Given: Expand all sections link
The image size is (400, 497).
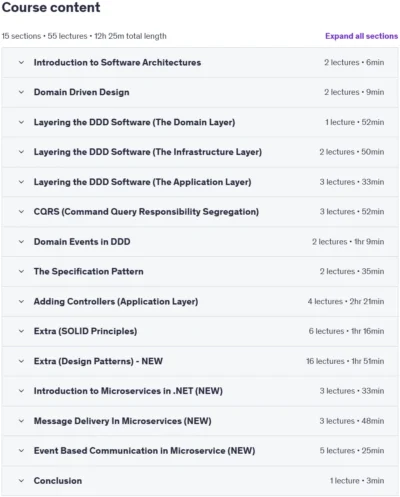Looking at the screenshot, I should [361, 36].
